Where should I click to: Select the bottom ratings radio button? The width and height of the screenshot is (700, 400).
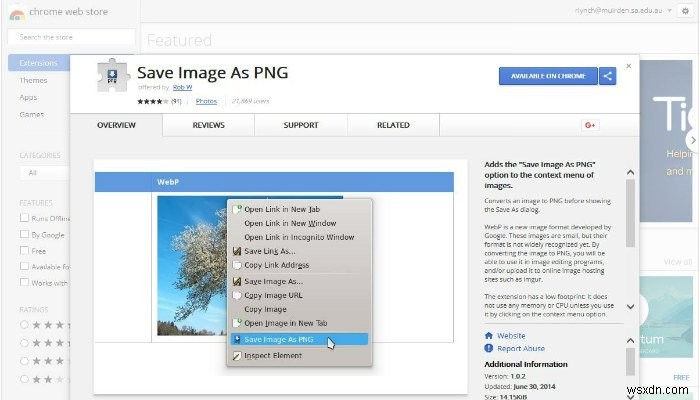pos(25,379)
